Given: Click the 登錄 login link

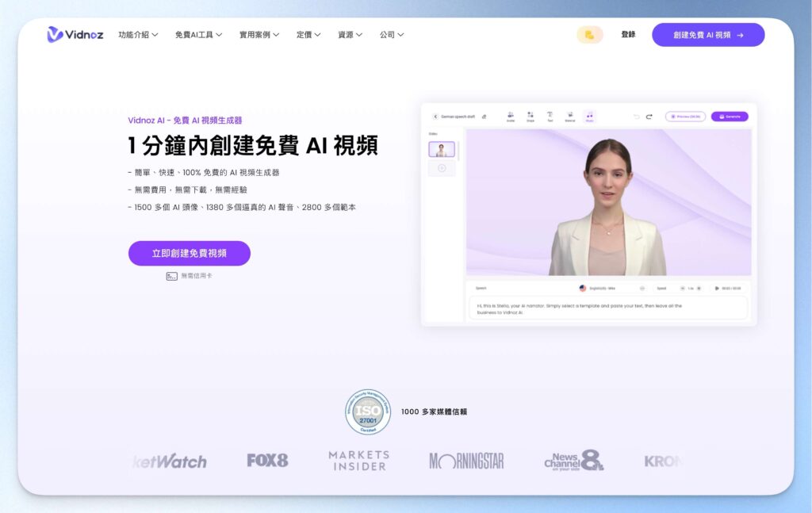Looking at the screenshot, I should (628, 34).
